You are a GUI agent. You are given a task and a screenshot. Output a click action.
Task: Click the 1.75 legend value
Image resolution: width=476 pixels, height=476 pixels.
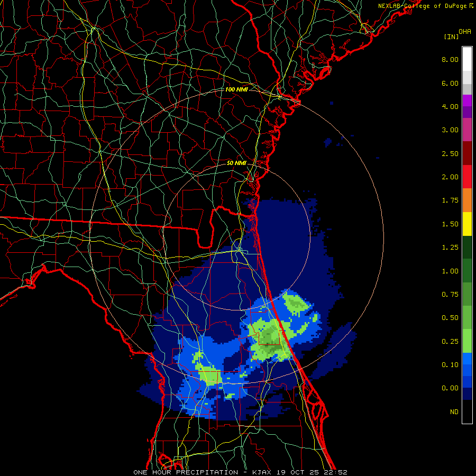tap(450, 200)
